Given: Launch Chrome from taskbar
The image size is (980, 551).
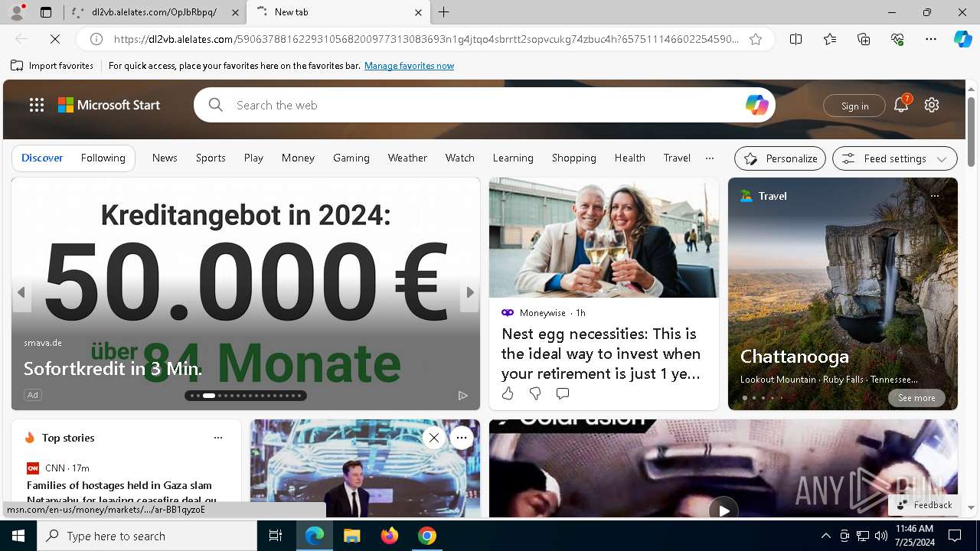Looking at the screenshot, I should 427,536.
